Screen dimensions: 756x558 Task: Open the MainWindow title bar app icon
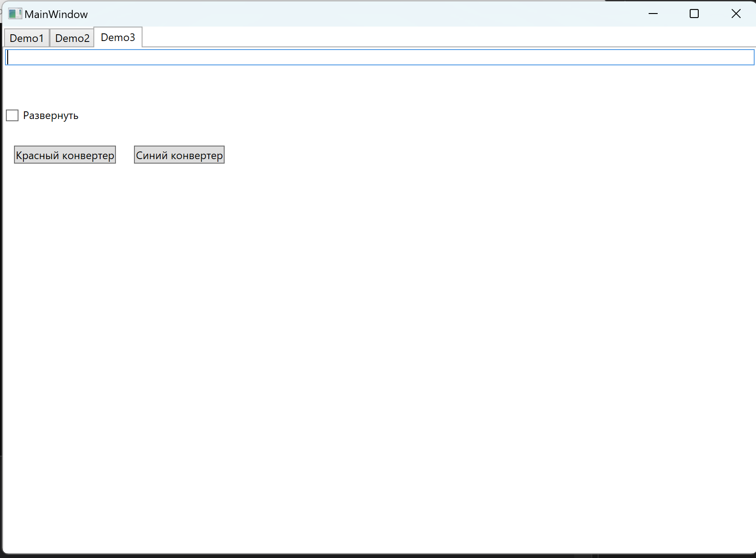pos(15,14)
